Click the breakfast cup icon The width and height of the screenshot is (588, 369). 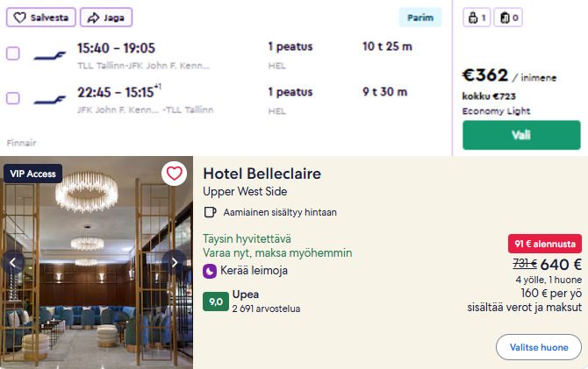click(x=210, y=212)
